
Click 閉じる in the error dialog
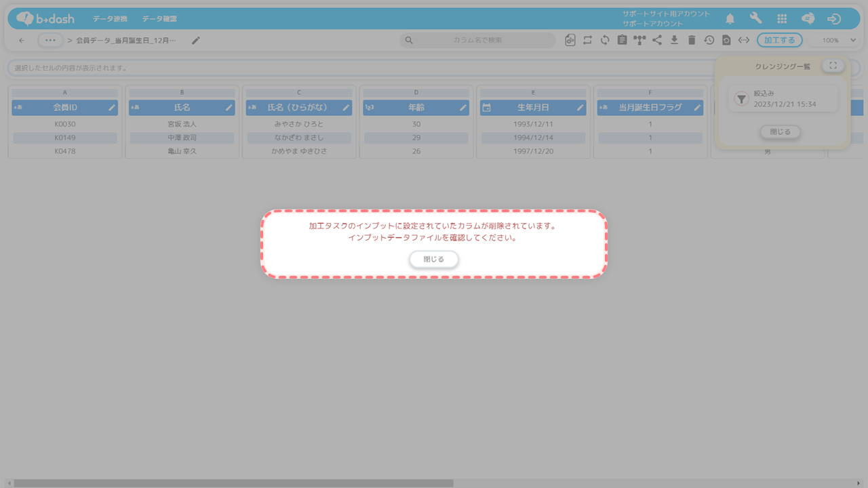[434, 259]
